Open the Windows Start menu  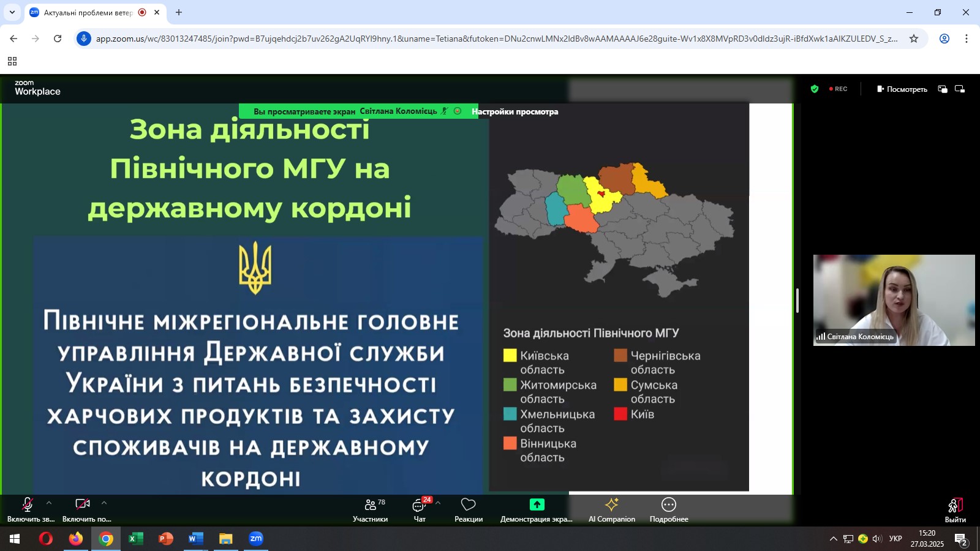pyautogui.click(x=15, y=539)
